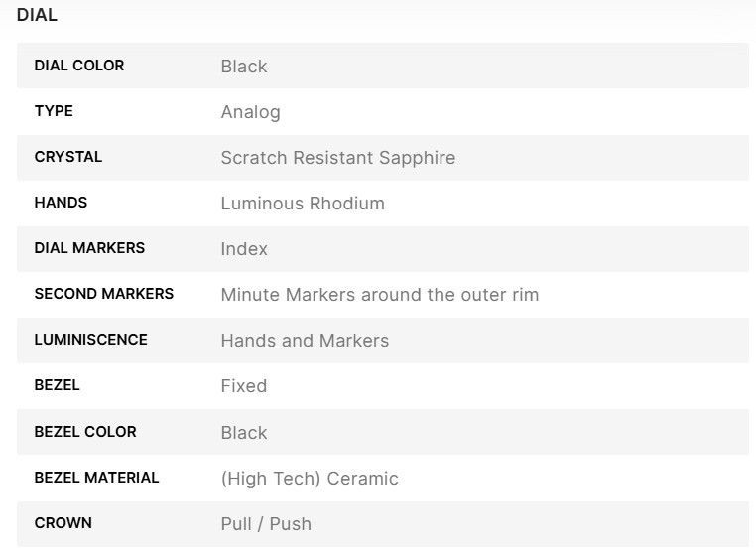756x555 pixels.
Task: Click the BEZEL MATERIAL label
Action: click(x=96, y=478)
